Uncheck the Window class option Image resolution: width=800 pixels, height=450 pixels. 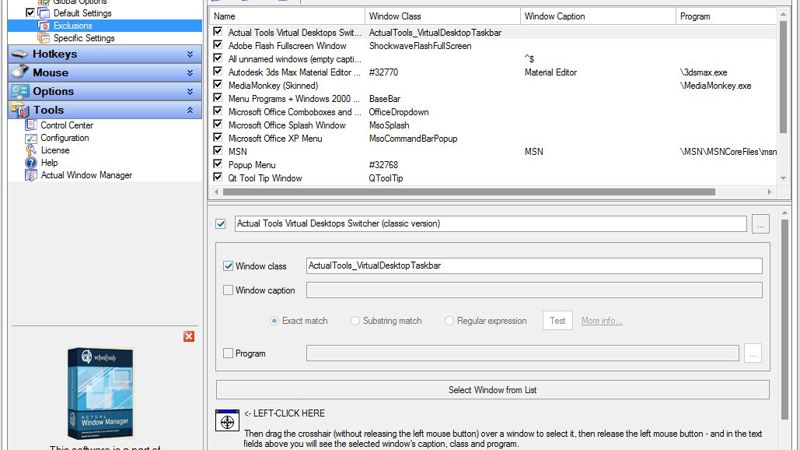pos(228,266)
